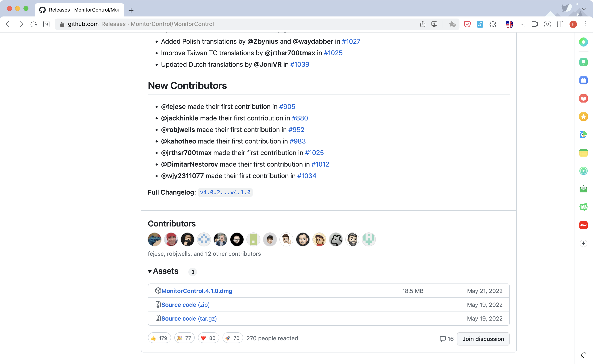593x364 pixels.
Task: Open the browser downloads icon
Action: [x=522, y=24]
